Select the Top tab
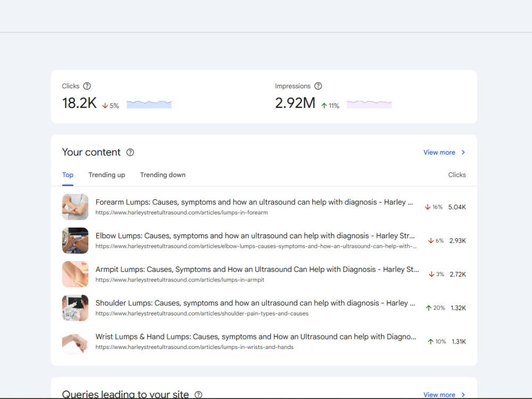 68,174
